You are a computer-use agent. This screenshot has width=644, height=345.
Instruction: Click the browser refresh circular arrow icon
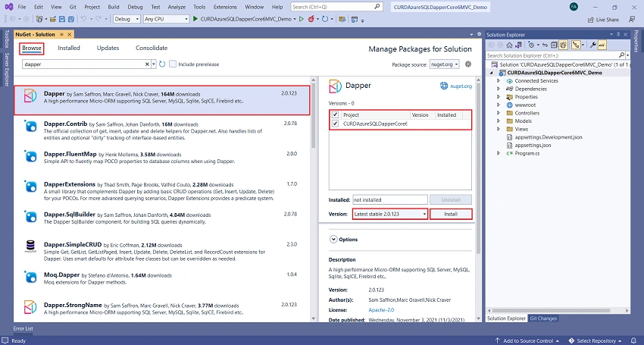[x=325, y=19]
